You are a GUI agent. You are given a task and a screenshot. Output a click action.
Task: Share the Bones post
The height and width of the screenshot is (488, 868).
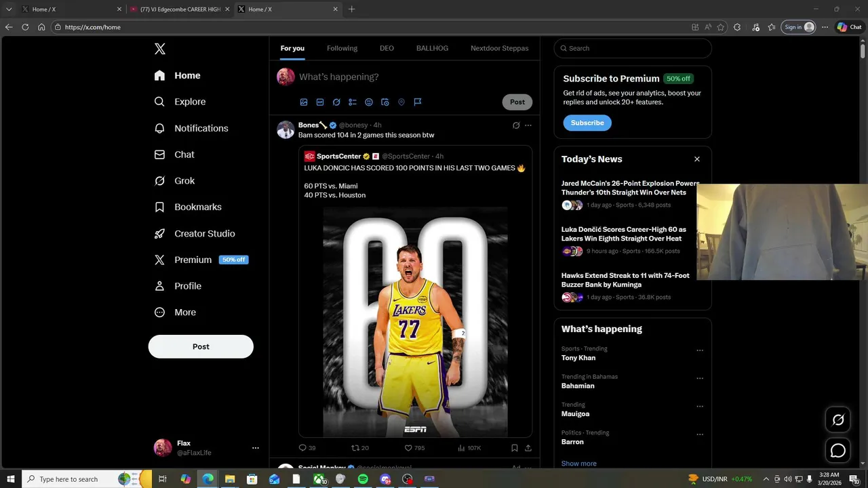(528, 448)
